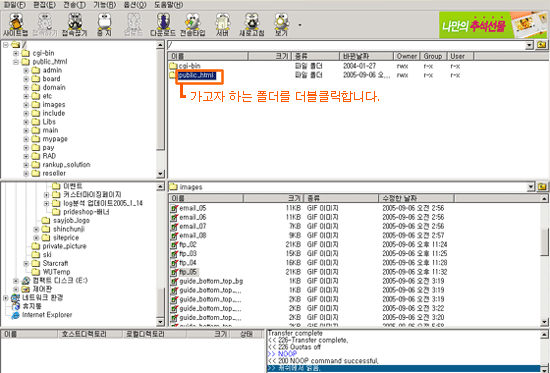Viewport: 550px width, 373px height.
Task: Click the 다운로드 download icon
Action: tap(163, 25)
